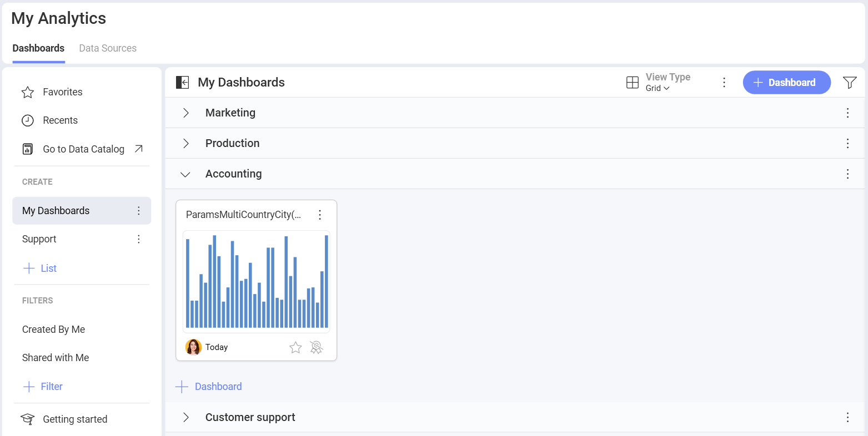
Task: Expand the Marketing section
Action: [x=186, y=113]
